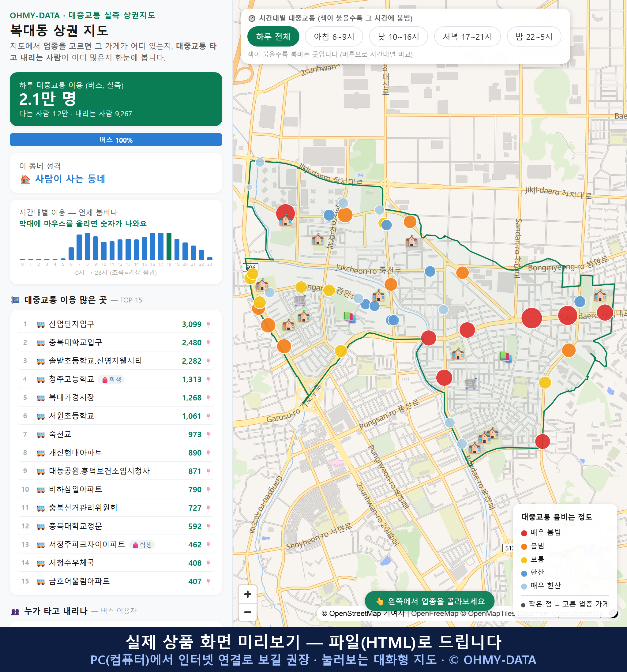Click the 2,480 value for 충북대학교입구

[x=192, y=343]
